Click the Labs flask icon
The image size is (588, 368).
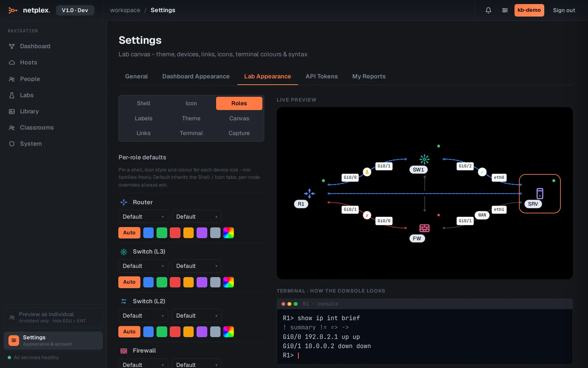point(12,95)
